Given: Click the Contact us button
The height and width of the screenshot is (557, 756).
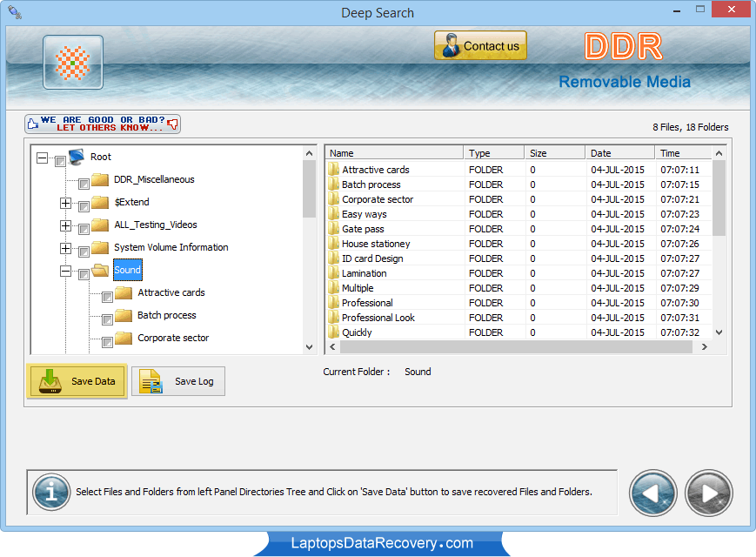Looking at the screenshot, I should (x=480, y=44).
